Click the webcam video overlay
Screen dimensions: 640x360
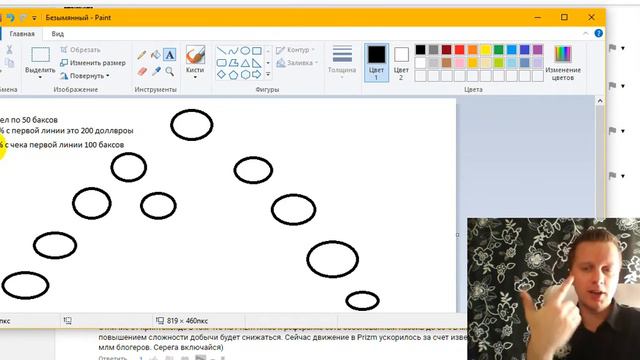tap(553, 289)
